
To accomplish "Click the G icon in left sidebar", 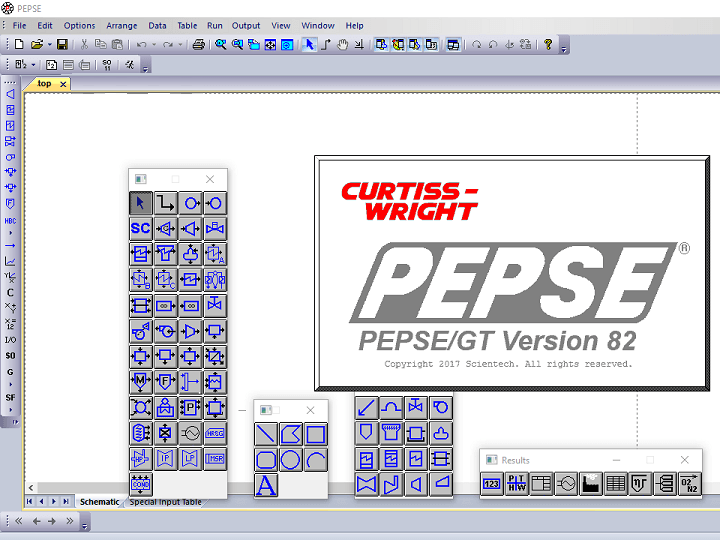I will (10, 372).
